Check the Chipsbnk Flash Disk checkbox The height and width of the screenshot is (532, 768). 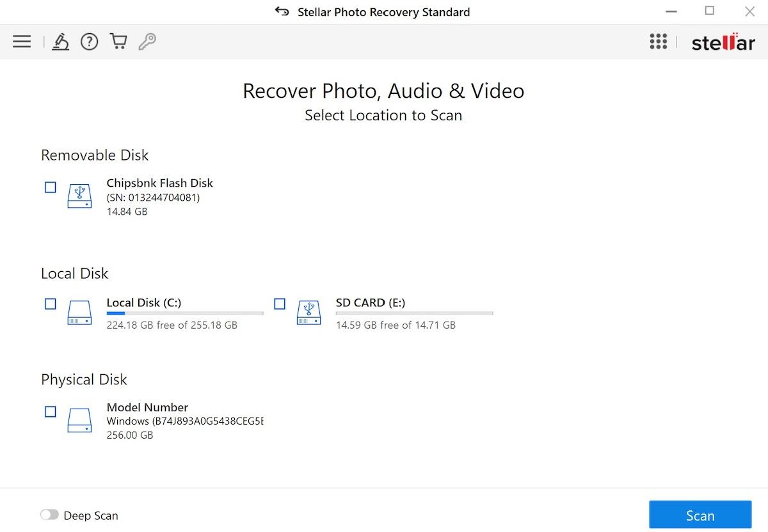(x=50, y=187)
